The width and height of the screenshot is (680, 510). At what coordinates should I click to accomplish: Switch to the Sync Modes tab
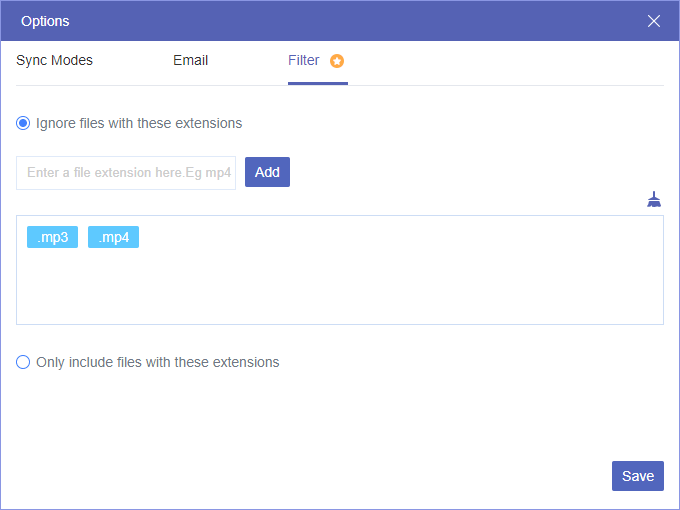[x=54, y=60]
